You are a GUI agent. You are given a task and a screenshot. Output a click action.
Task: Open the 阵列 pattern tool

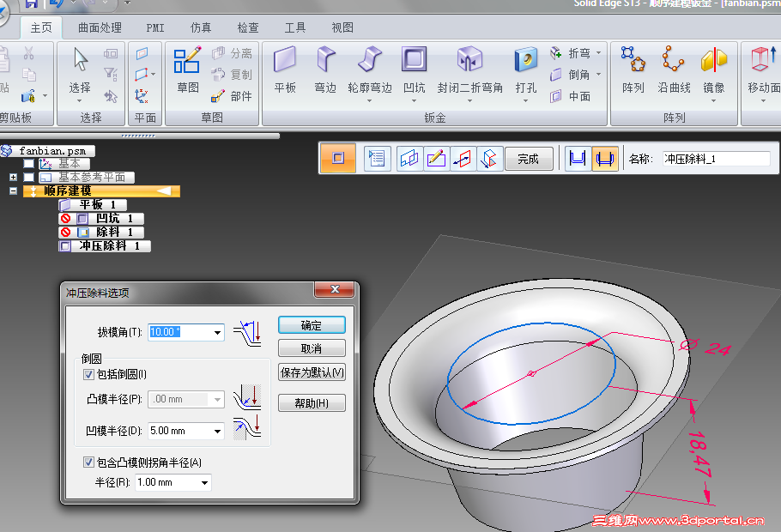click(633, 70)
